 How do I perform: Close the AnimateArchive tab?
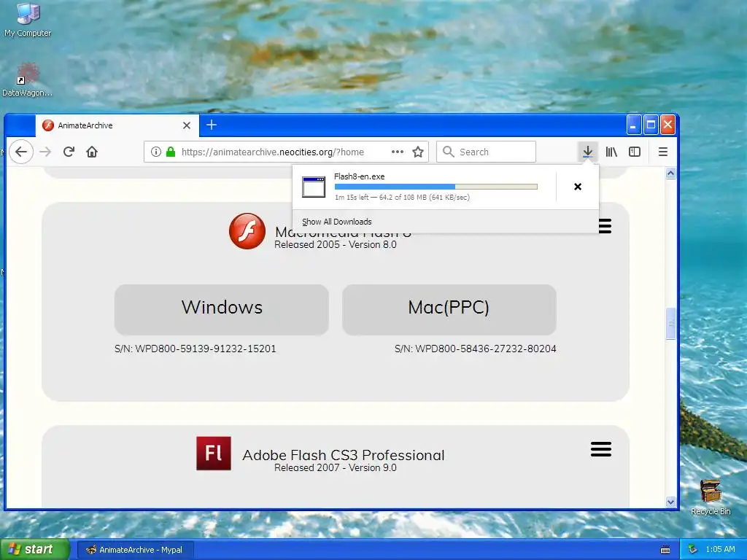187,125
